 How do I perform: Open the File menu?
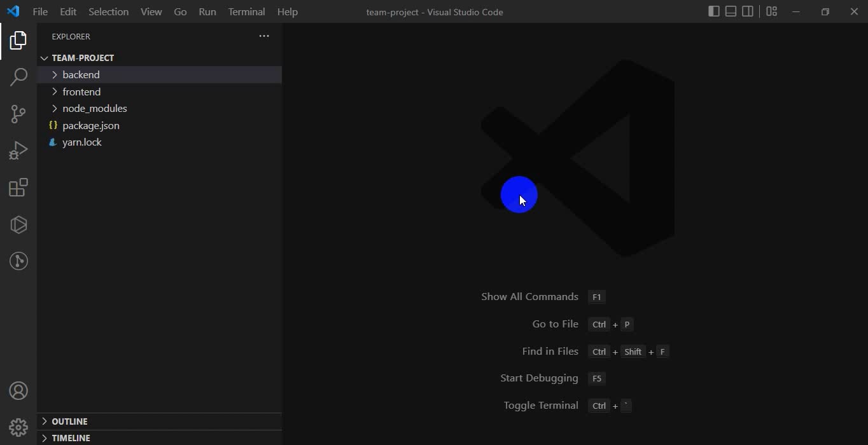[40, 11]
